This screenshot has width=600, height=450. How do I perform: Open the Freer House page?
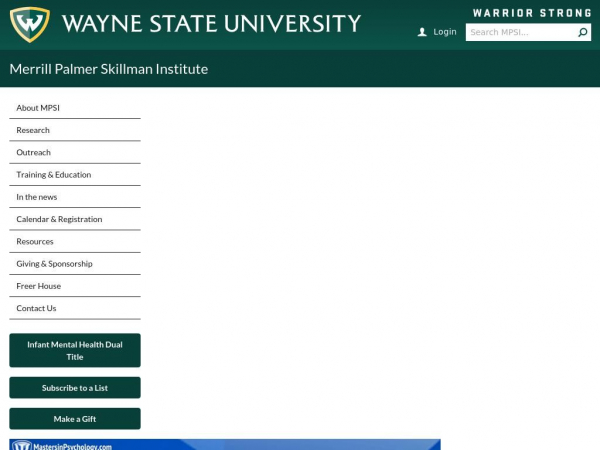(x=75, y=286)
